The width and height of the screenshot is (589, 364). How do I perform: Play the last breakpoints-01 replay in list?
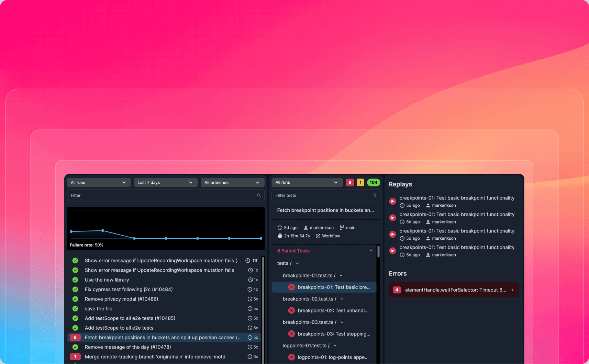coord(392,251)
